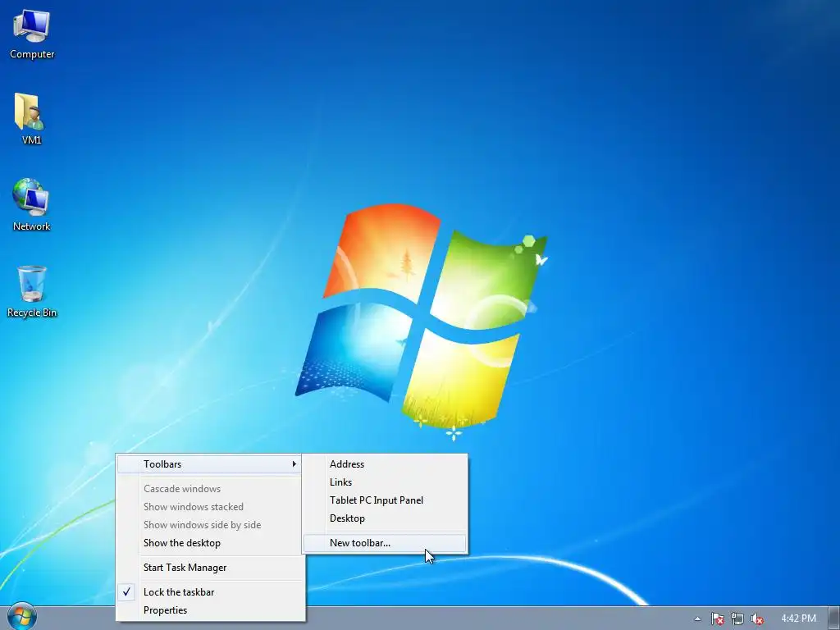The width and height of the screenshot is (840, 630).
Task: Click the Action Center flag tray icon
Action: click(717, 619)
